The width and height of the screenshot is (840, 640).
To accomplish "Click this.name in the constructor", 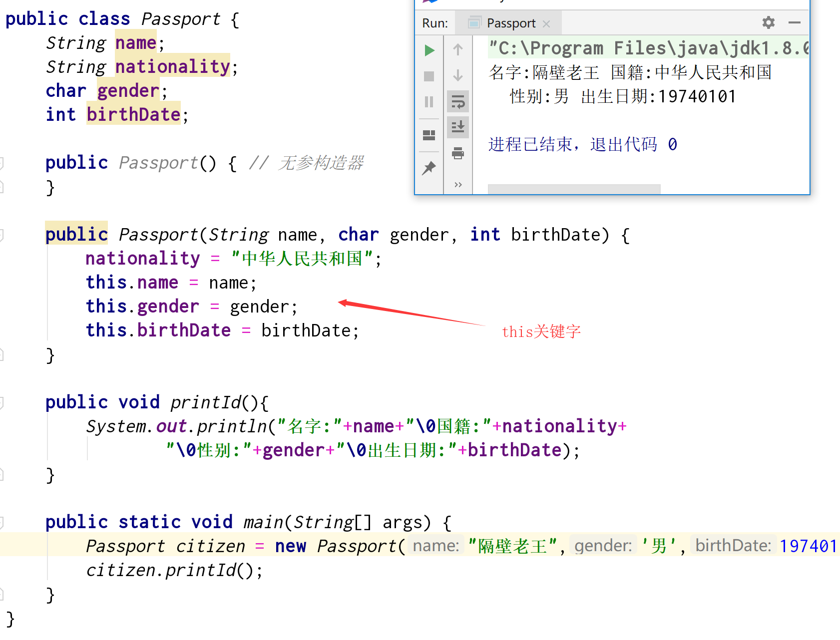I will tap(132, 283).
